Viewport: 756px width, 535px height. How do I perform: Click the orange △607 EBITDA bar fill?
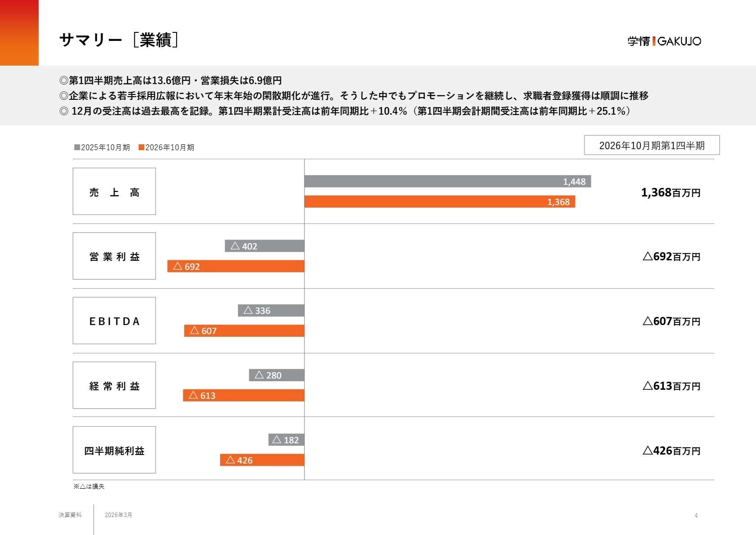pos(245,331)
